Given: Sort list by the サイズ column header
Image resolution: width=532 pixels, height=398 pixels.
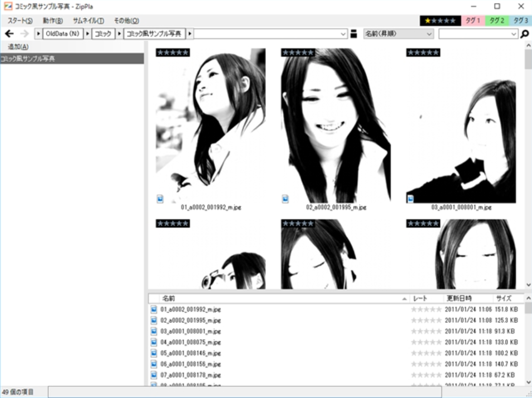Looking at the screenshot, I should coord(508,298).
